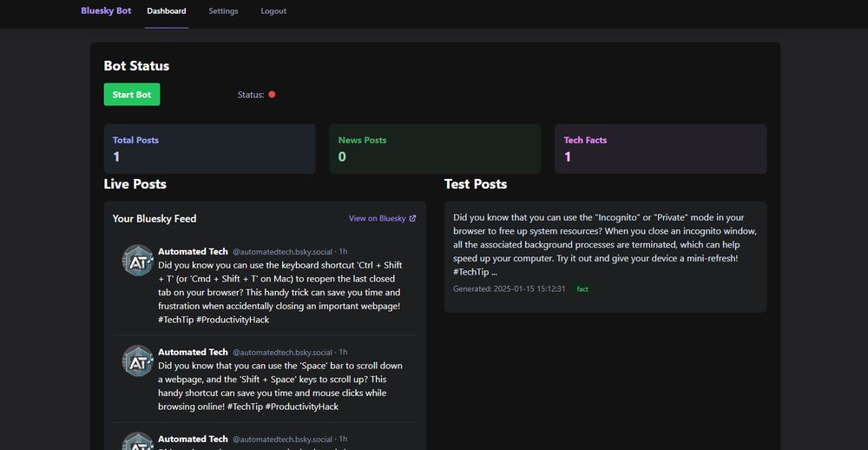Viewport: 868px width, 450px height.
Task: Click the green fact tag on the test post
Action: (x=582, y=289)
